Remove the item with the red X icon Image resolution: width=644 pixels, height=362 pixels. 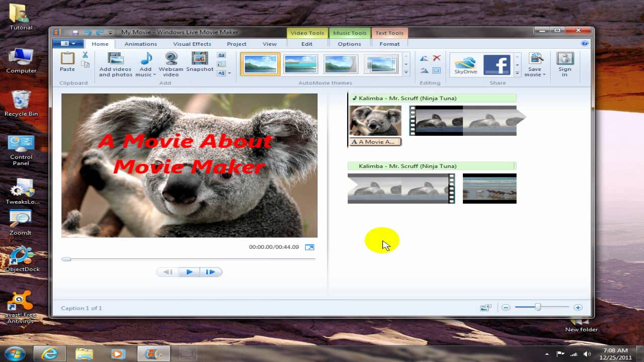pyautogui.click(x=437, y=58)
